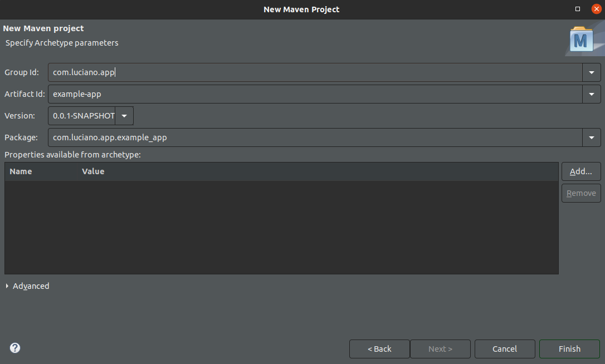Click the Package name text field
This screenshot has height=364, width=605.
312,137
